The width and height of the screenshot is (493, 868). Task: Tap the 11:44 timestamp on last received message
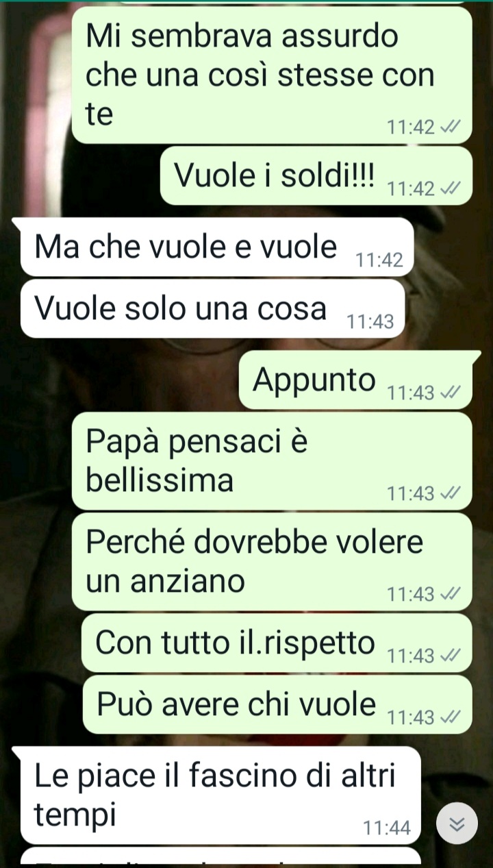pyautogui.click(x=388, y=829)
